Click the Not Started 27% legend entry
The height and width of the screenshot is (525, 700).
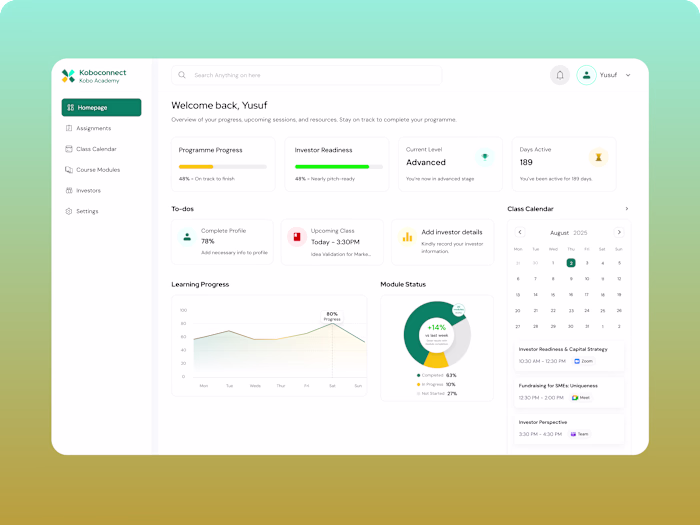coord(437,393)
